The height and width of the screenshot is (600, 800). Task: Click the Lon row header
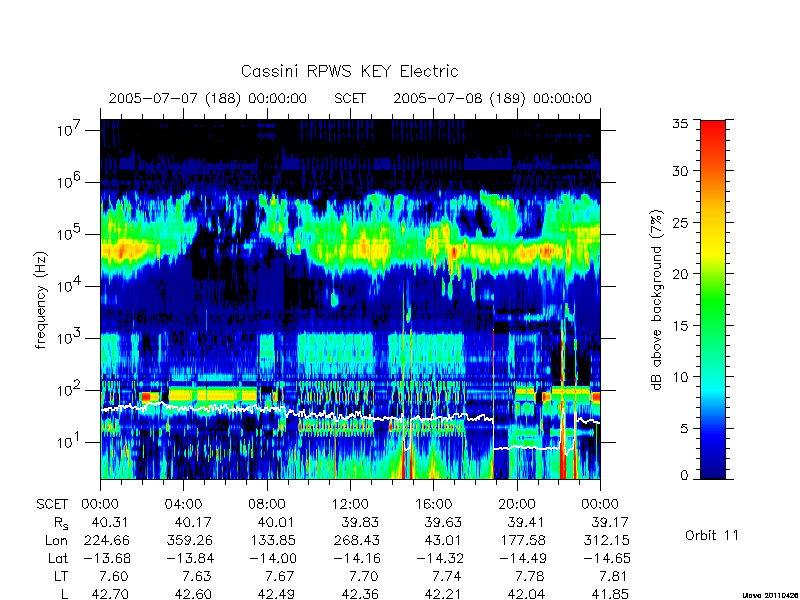[x=56, y=540]
